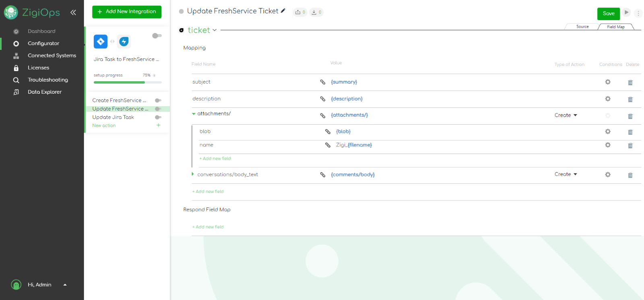
Task: Open Dashboard in the sidebar
Action: pyautogui.click(x=41, y=31)
